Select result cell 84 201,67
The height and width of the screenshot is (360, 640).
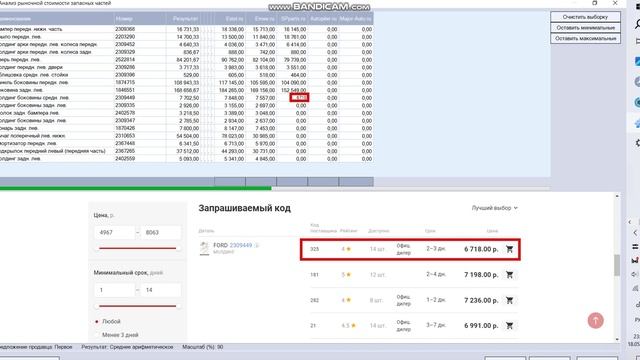(183, 60)
